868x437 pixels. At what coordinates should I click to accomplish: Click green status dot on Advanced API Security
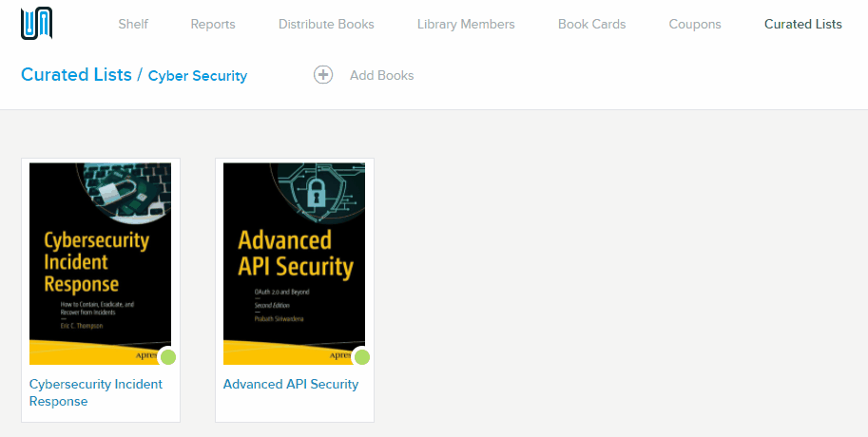tap(362, 357)
